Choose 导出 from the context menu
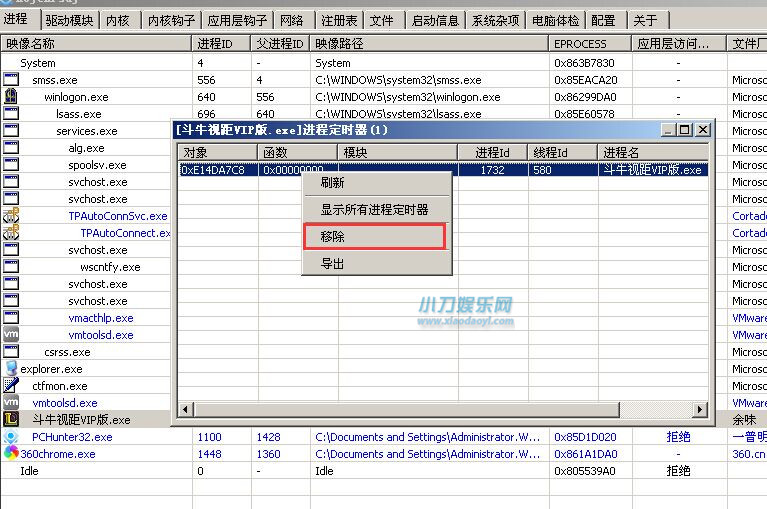The width and height of the screenshot is (767, 509). click(376, 264)
